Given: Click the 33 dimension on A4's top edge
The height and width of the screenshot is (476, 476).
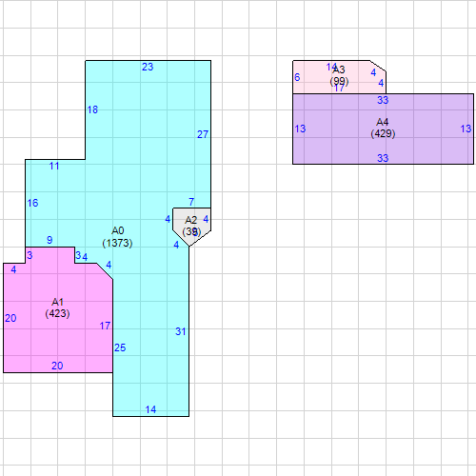Looking at the screenshot, I should tap(383, 100).
